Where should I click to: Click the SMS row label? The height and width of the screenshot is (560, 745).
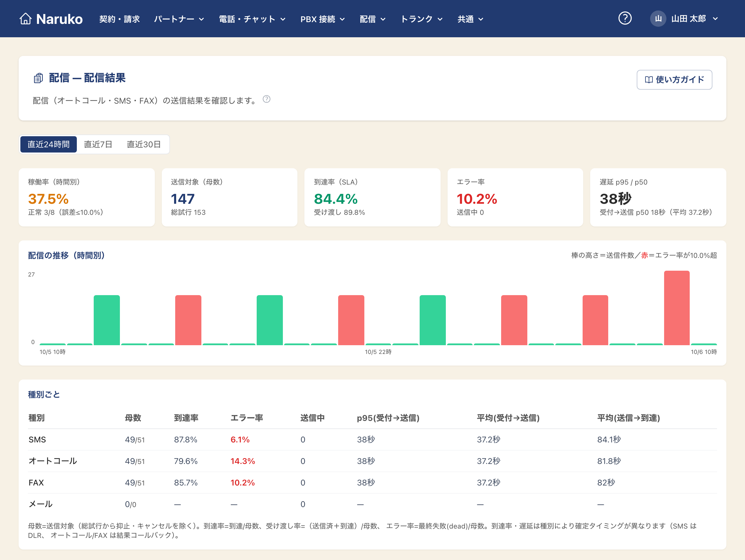coord(37,440)
